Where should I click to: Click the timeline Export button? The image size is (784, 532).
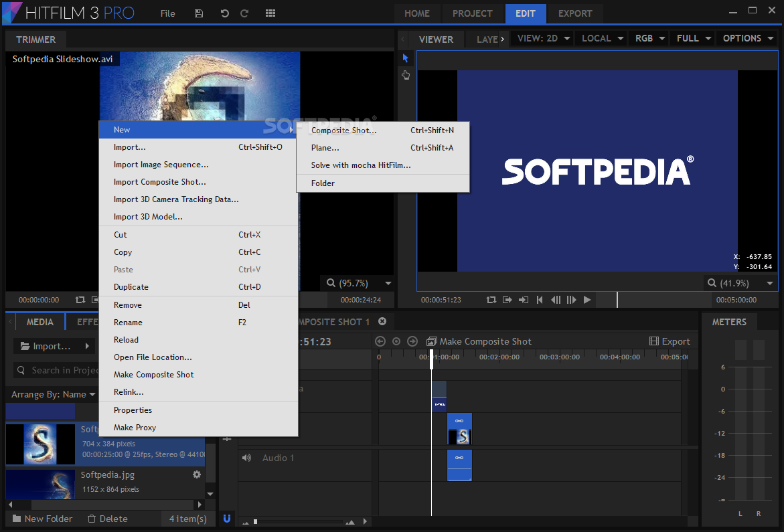tap(670, 341)
